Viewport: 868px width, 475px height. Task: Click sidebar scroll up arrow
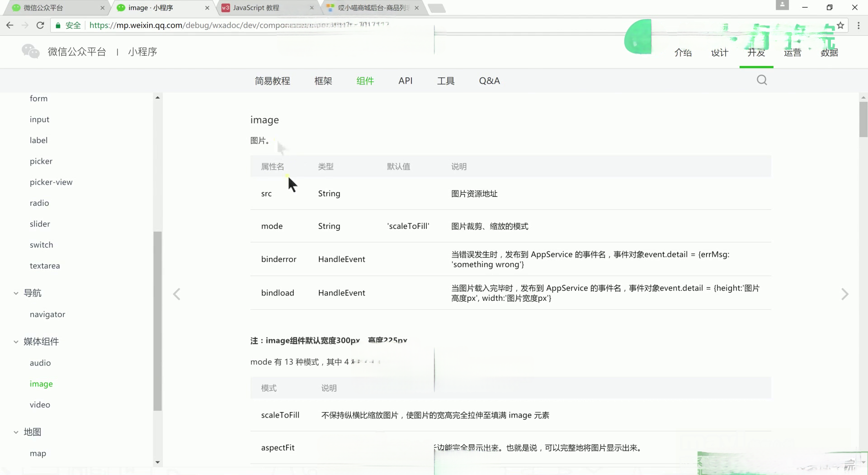pyautogui.click(x=157, y=97)
